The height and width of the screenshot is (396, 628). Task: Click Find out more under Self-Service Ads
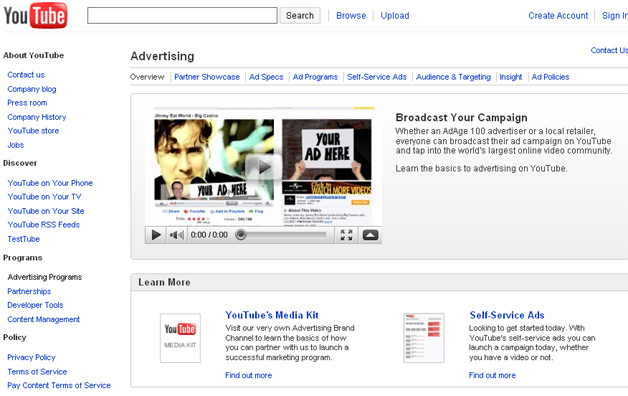492,375
